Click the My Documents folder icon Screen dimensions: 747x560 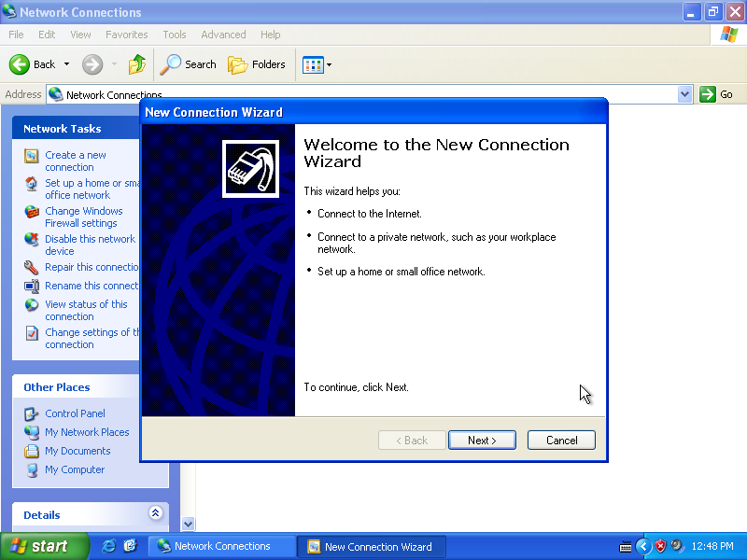coord(32,451)
